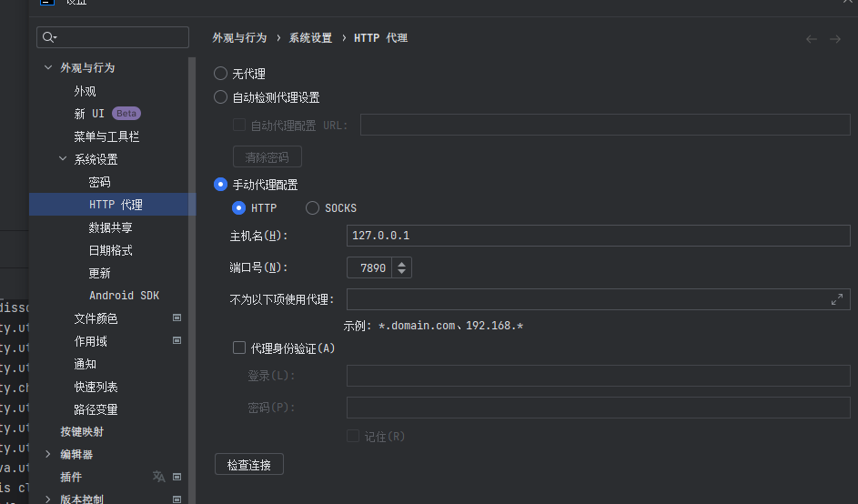Open the 数据共享 settings page

coord(110,227)
